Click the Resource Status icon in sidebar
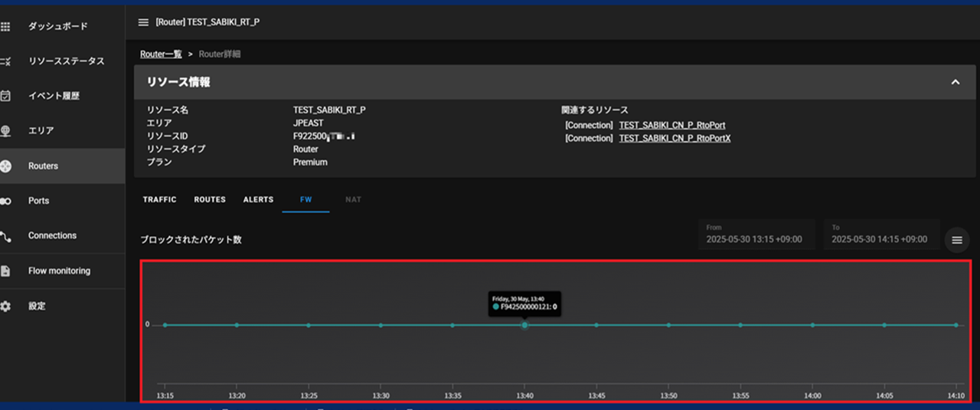 [x=5, y=61]
